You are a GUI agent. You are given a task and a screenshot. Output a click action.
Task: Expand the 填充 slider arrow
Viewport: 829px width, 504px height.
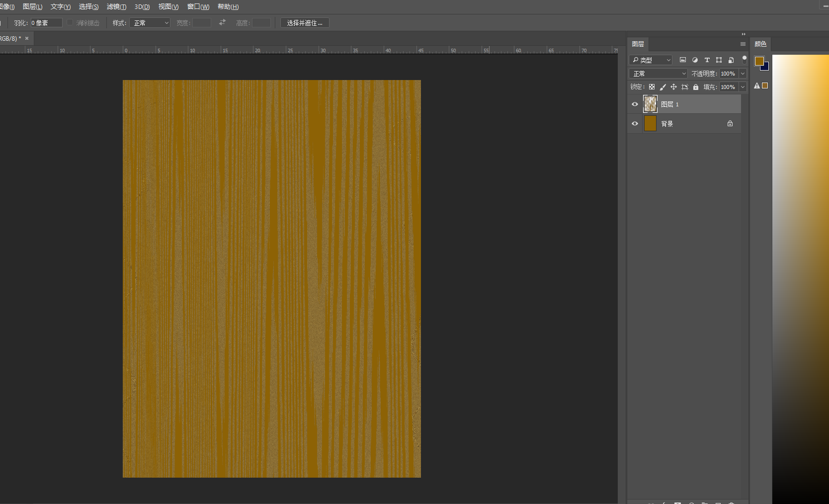click(x=743, y=87)
